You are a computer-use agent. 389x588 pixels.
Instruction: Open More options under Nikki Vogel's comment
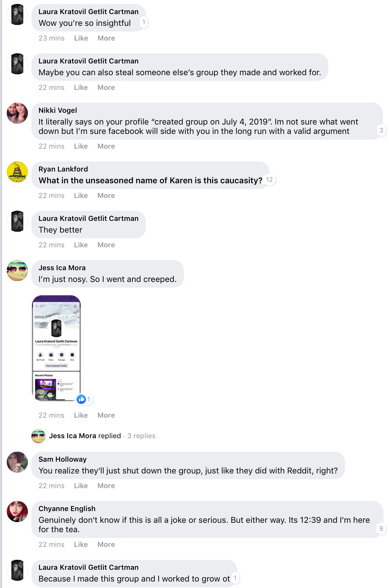point(106,146)
